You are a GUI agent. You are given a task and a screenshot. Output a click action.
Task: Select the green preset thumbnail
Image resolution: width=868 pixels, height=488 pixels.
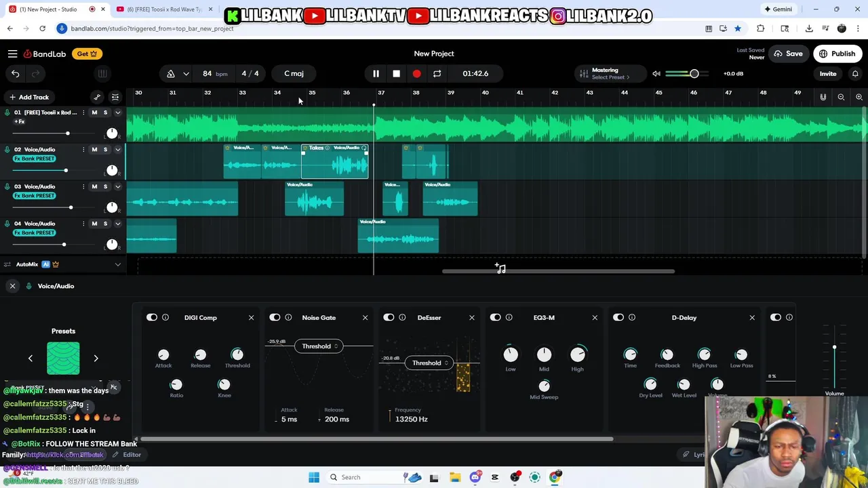tap(63, 358)
